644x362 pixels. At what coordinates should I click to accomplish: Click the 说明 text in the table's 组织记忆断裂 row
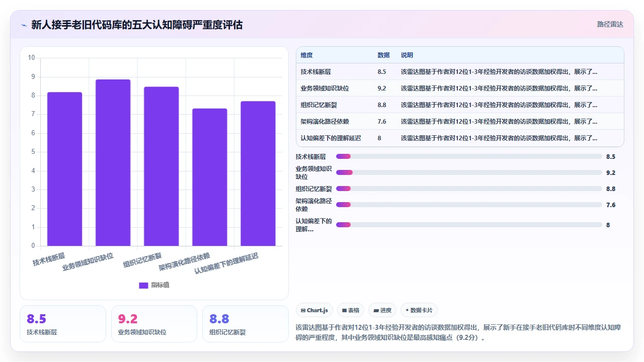tap(499, 105)
